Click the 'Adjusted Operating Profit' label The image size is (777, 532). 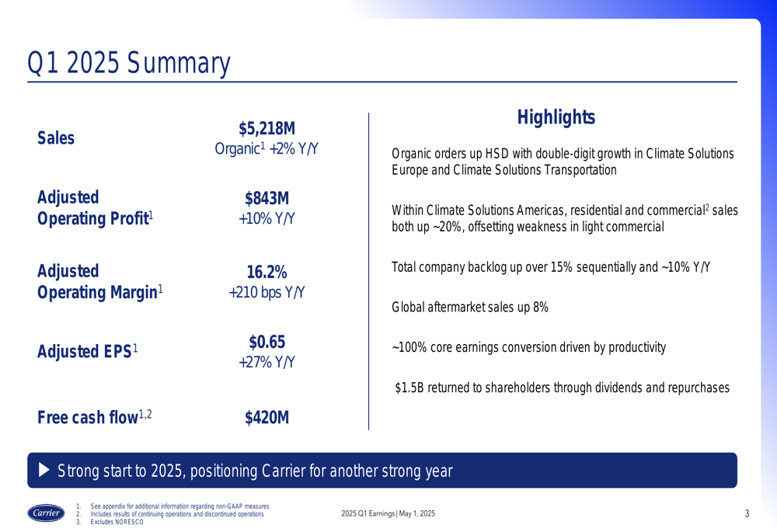click(x=95, y=207)
